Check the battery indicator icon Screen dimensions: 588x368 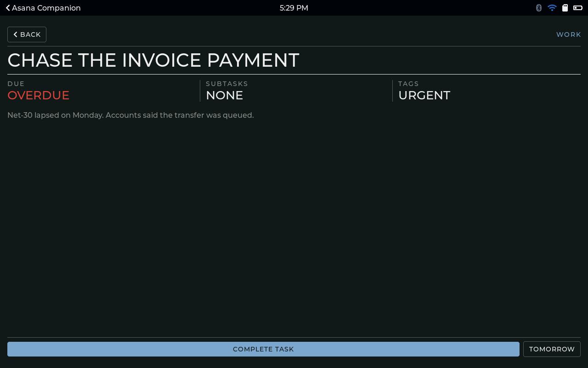[578, 8]
